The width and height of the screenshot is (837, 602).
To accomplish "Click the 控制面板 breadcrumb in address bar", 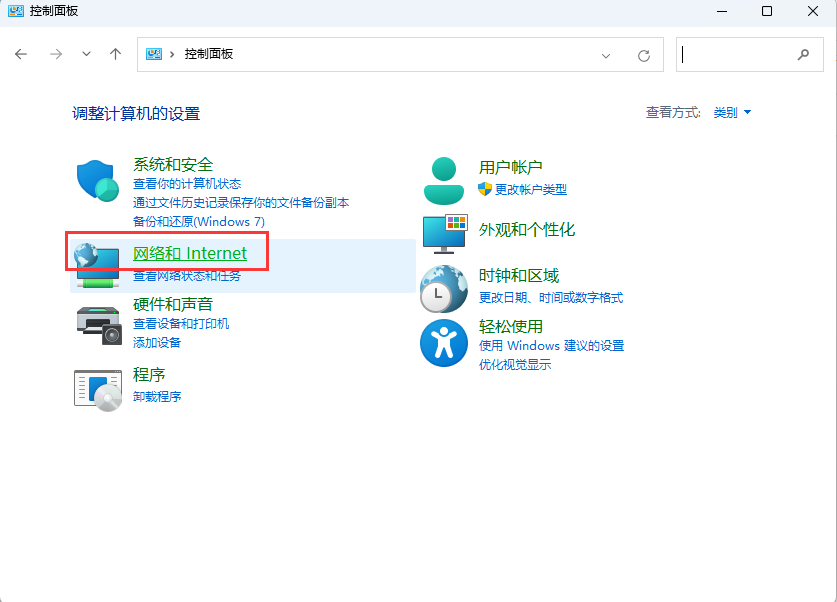I will pos(209,54).
